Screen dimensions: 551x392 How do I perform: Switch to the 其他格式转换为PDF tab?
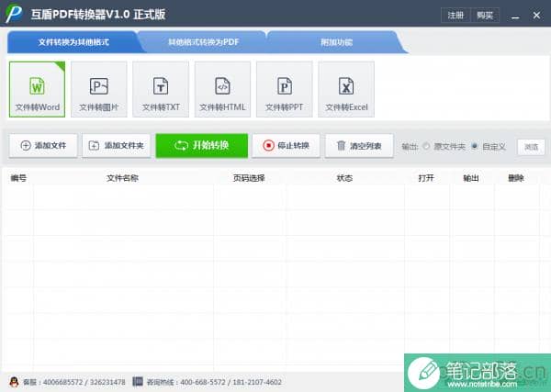(x=204, y=42)
